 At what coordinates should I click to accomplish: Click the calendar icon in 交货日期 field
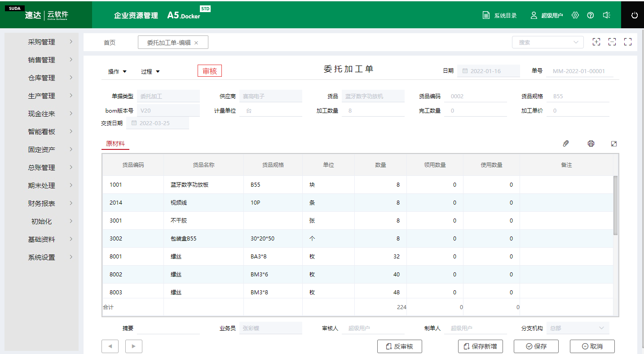[x=134, y=123]
